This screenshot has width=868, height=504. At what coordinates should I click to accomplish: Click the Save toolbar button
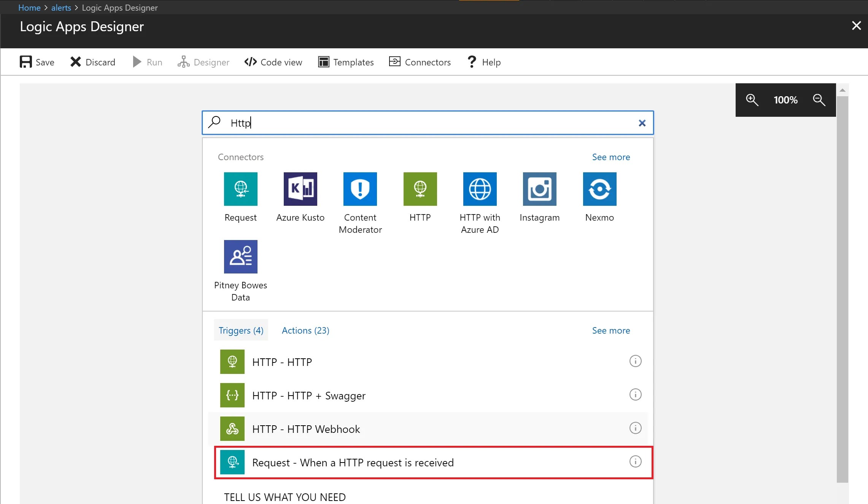tap(37, 62)
